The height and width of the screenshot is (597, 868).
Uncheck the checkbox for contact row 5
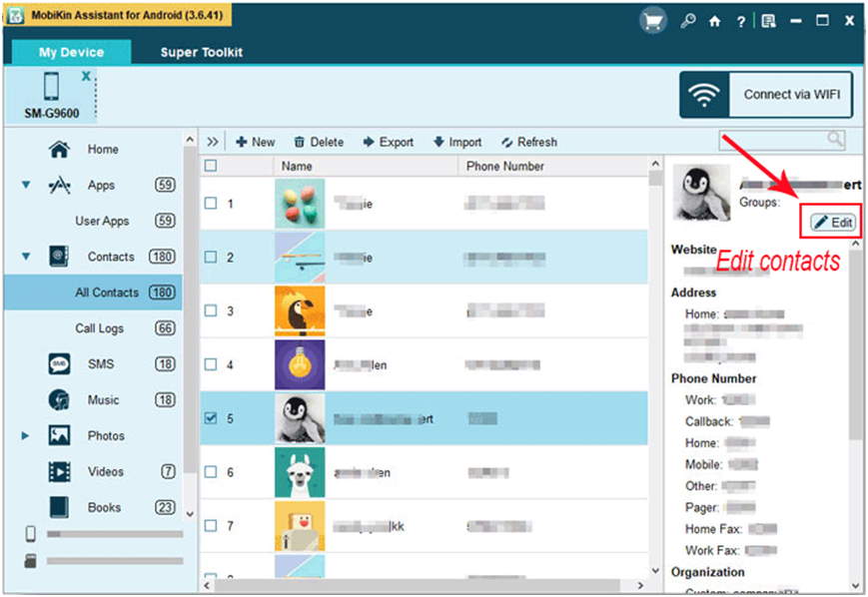click(210, 418)
